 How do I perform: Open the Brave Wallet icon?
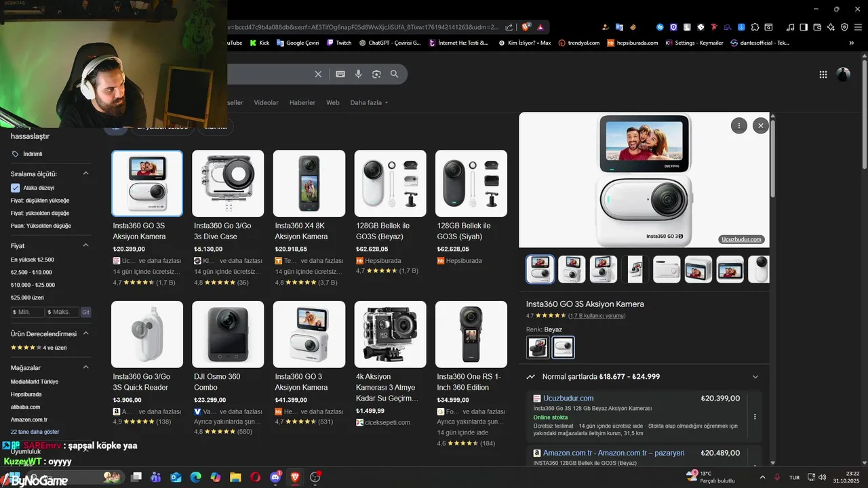(817, 27)
